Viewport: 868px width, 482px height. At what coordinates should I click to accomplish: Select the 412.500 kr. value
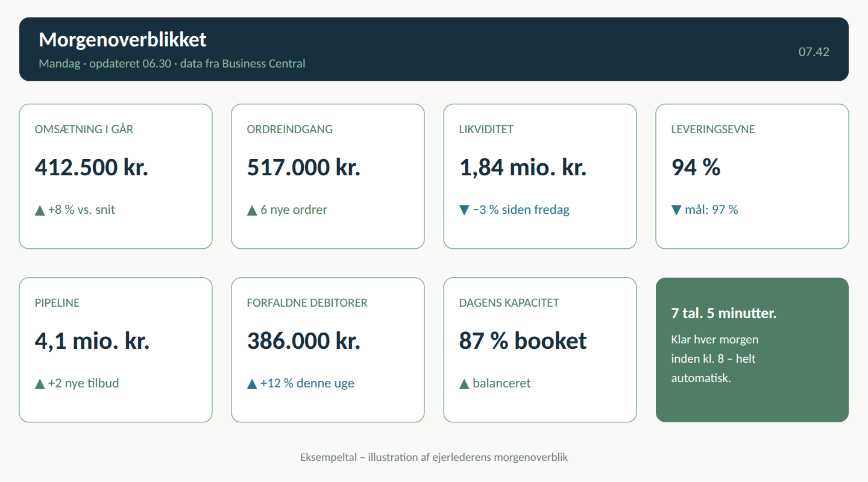pos(92,167)
